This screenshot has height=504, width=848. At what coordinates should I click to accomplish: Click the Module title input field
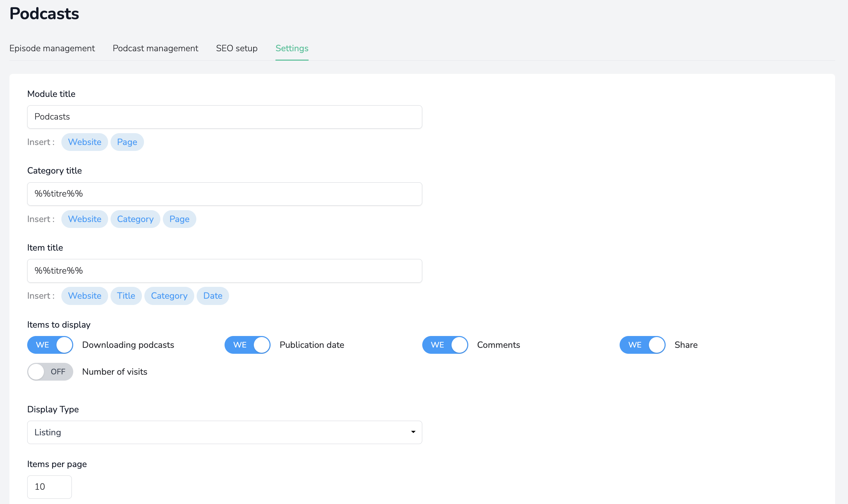pyautogui.click(x=225, y=117)
